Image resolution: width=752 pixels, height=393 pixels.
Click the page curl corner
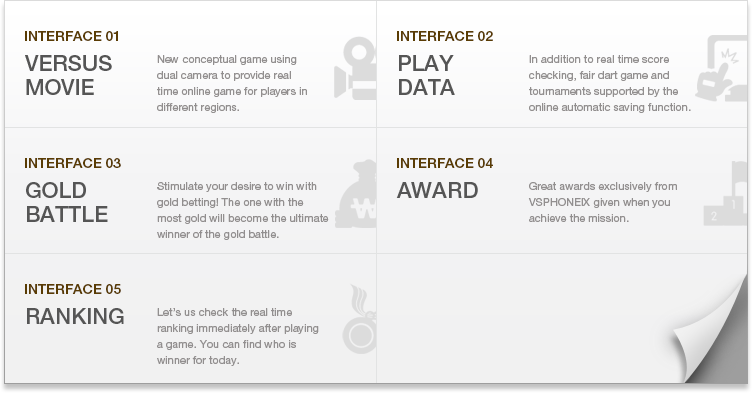point(710,332)
